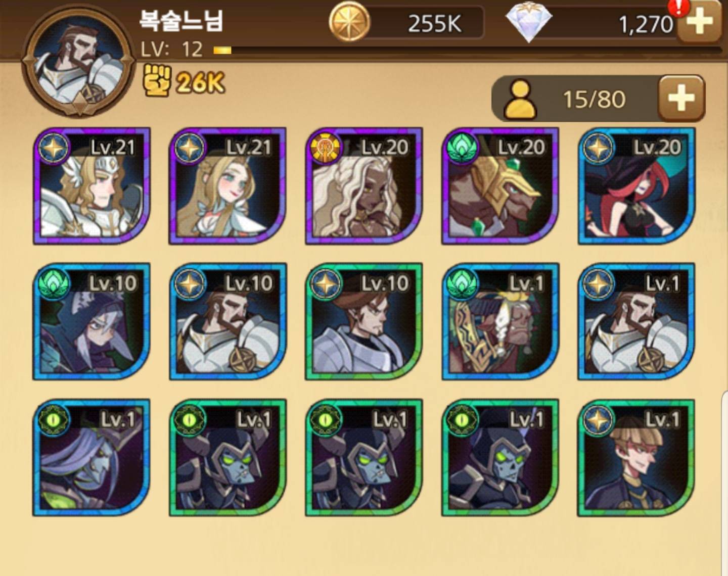
Task: Select the hooded Lv.10 hero
Action: pyautogui.click(x=92, y=321)
